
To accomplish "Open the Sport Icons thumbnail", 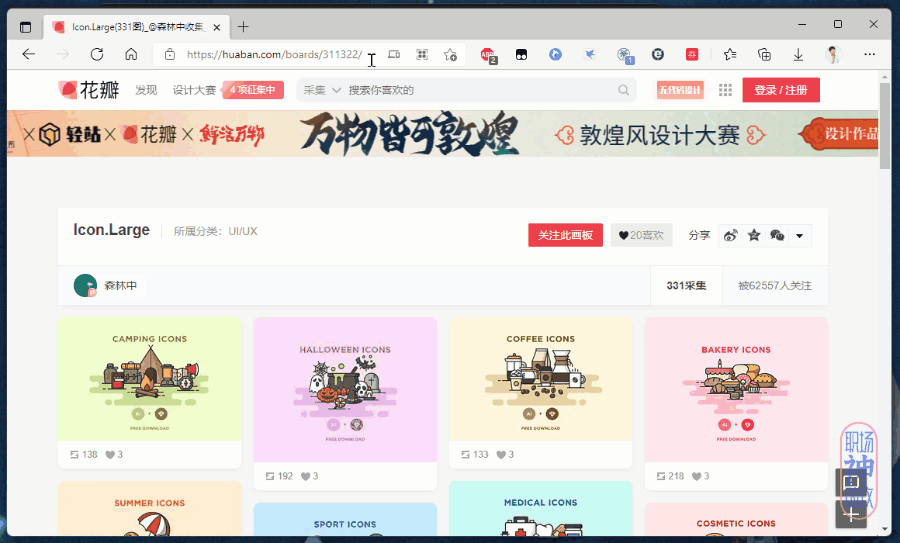I will [345, 520].
